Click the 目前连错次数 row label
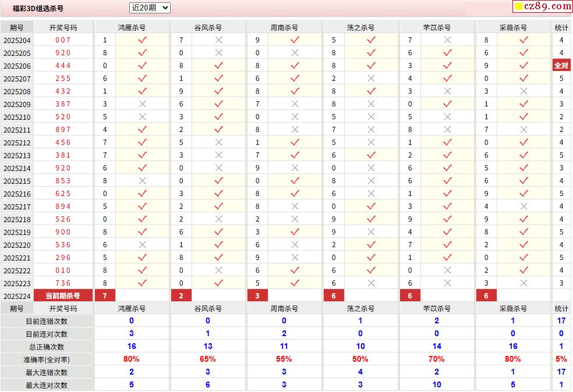The height and width of the screenshot is (392, 573). tap(47, 321)
